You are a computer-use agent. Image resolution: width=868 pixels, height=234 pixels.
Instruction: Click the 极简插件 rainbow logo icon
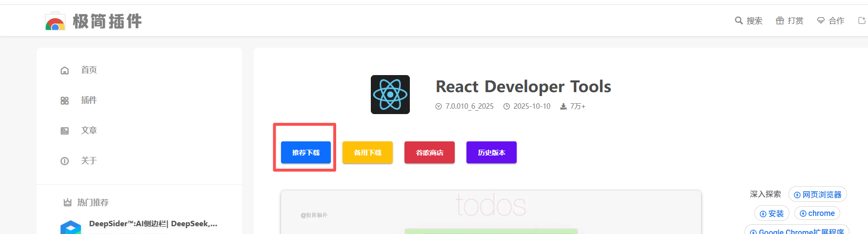(x=55, y=21)
